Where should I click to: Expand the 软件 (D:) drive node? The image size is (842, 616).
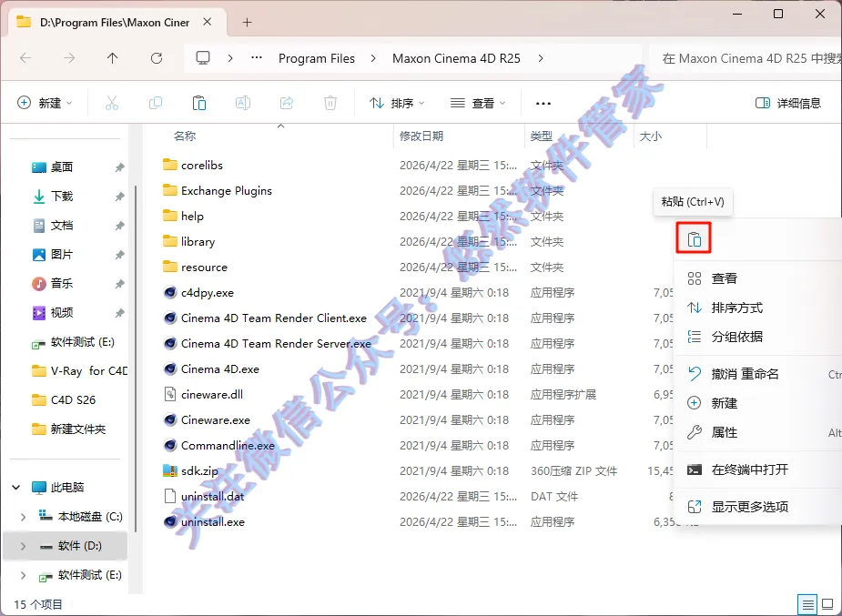23,546
